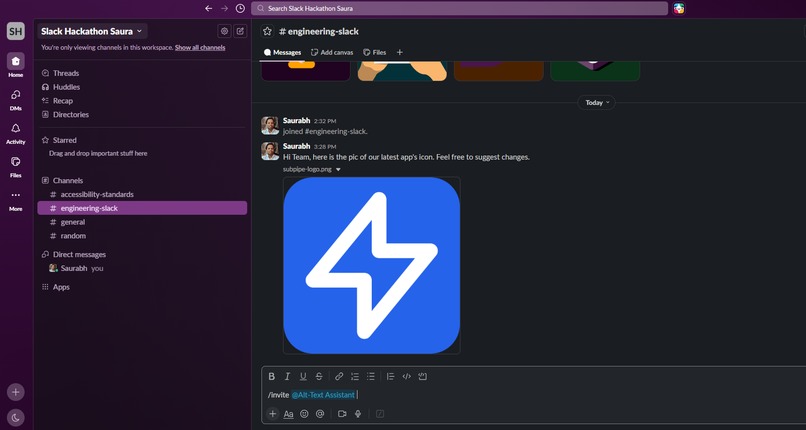Mention someone with the @ icon
This screenshot has height=430, width=806.
click(x=320, y=414)
